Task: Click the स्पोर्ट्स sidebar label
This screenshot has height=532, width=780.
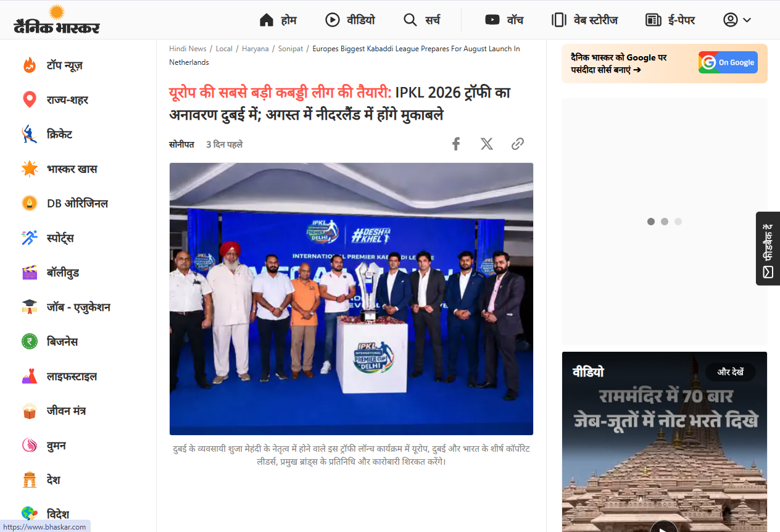Action: pyautogui.click(x=60, y=238)
